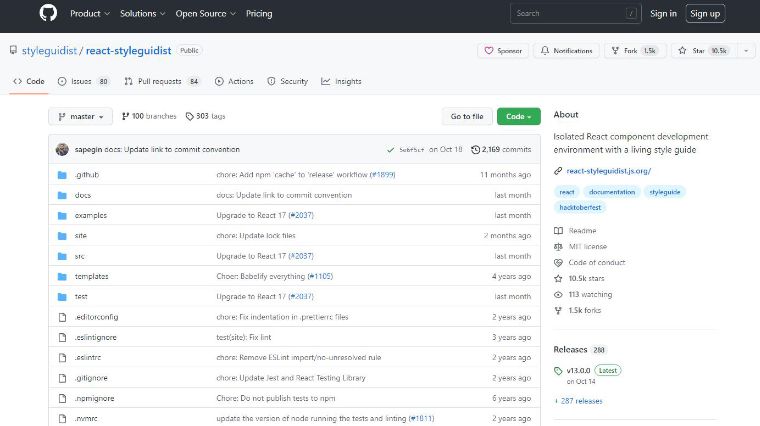The height and width of the screenshot is (426, 760).
Task: Open the Product dropdown menu
Action: (90, 14)
